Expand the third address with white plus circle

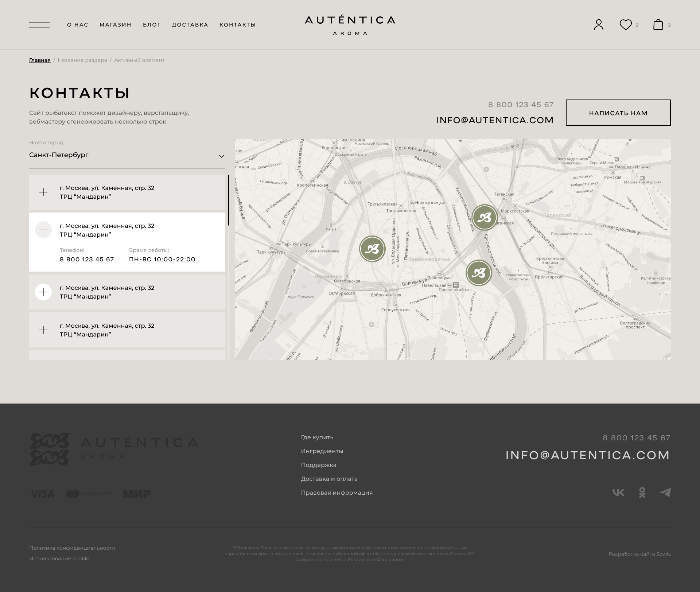tap(43, 292)
